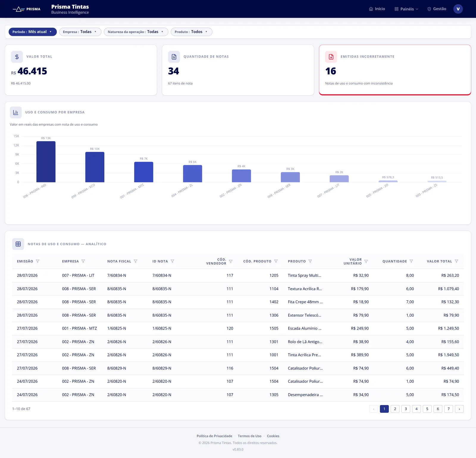This screenshot has height=458, width=476.
Task: Go to Início in top navigation
Action: tap(377, 9)
